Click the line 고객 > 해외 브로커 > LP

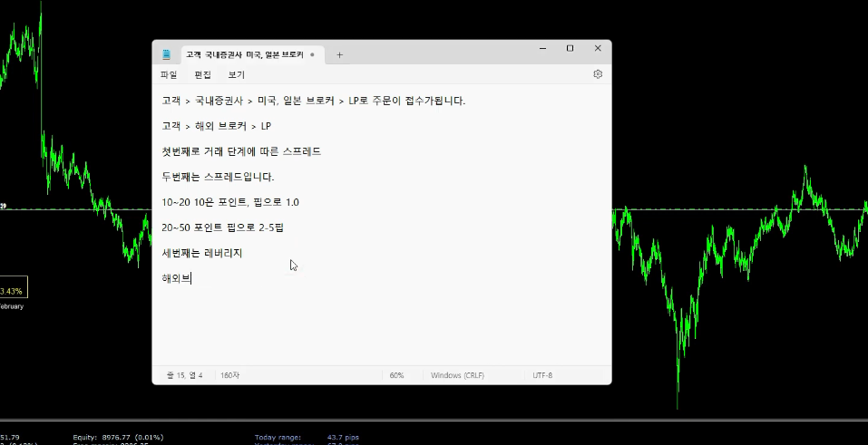tap(217, 126)
